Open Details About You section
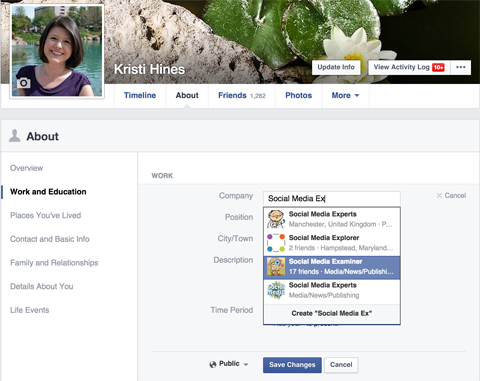This screenshot has height=381, width=480. pos(42,286)
